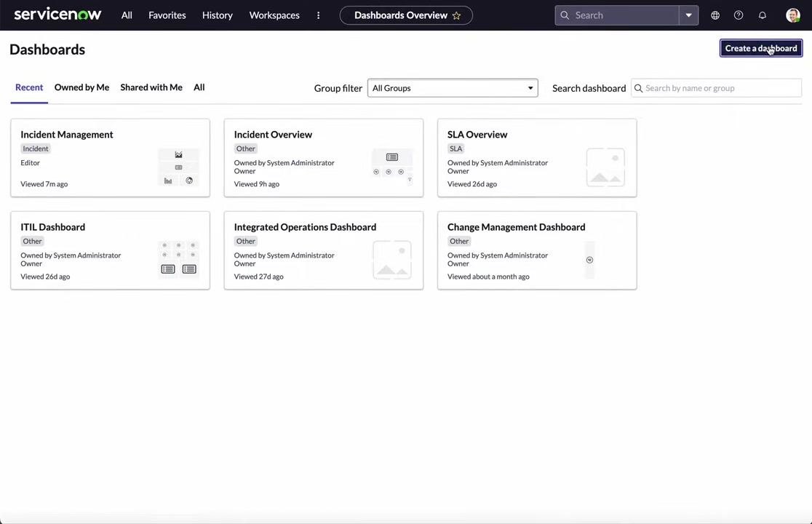
Task: Select the Recent tab
Action: (29, 87)
